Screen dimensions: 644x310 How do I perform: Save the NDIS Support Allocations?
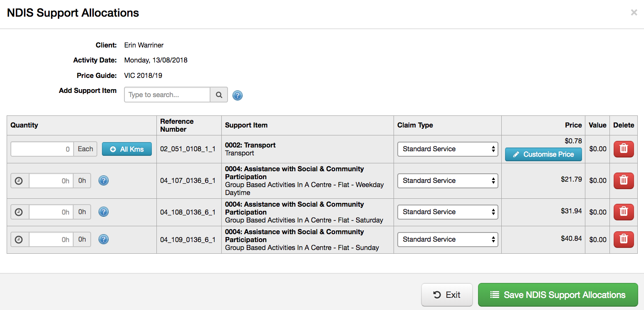pos(558,295)
